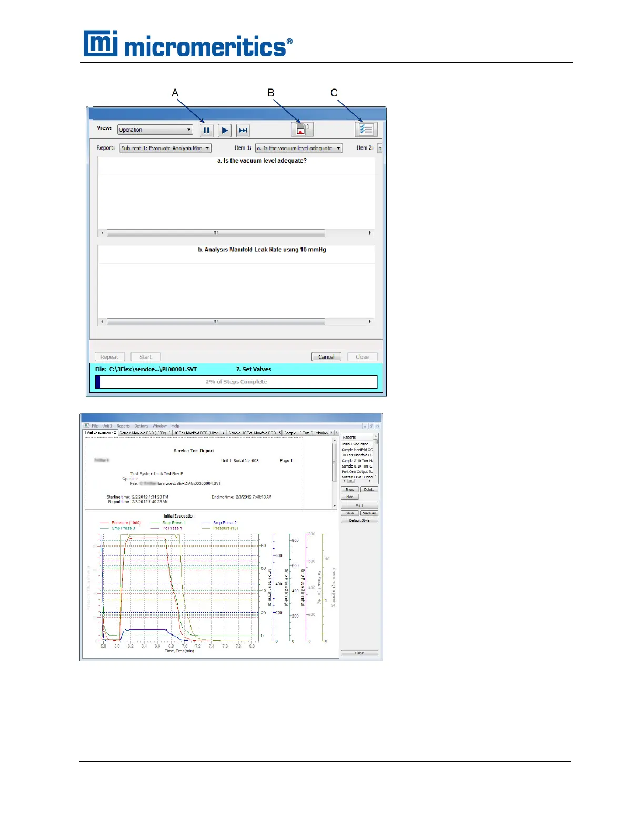644x834 pixels.
Task: Click Po Press 1 legend entry
Action: 167,528
